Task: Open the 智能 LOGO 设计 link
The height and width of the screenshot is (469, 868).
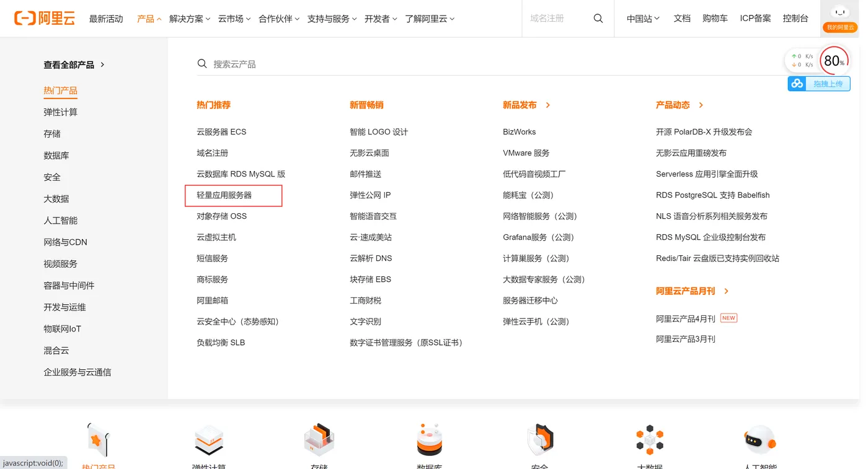Action: 379,132
